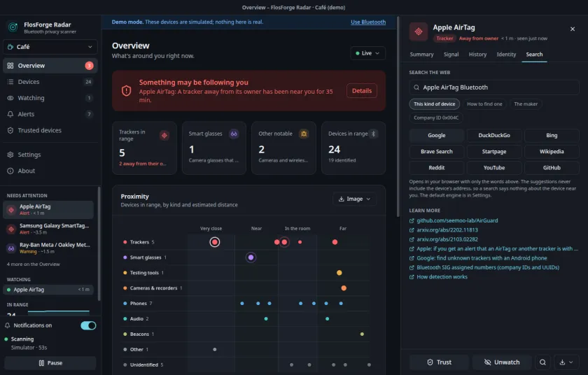Switch to the History tab
This screenshot has width=588, height=375.
[x=477, y=55]
